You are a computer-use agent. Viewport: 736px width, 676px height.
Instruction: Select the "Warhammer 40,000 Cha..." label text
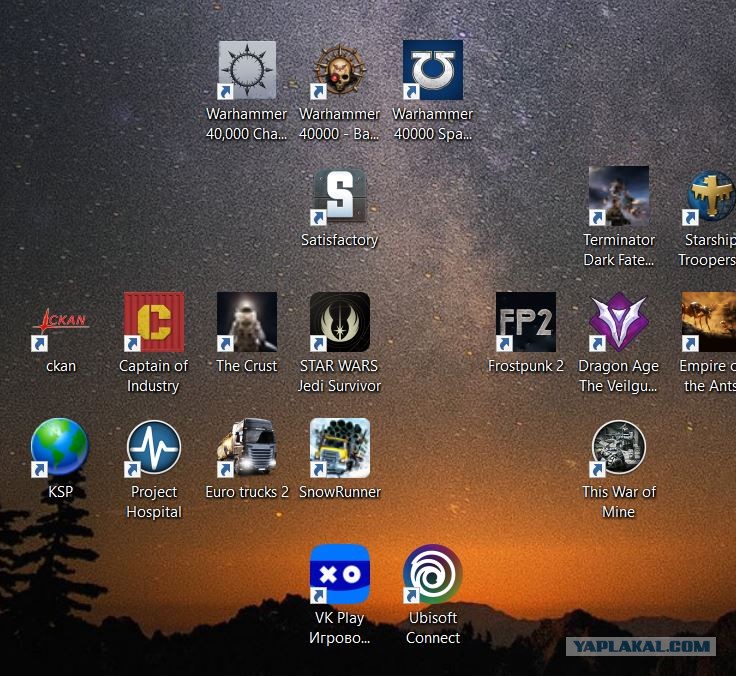tap(246, 124)
